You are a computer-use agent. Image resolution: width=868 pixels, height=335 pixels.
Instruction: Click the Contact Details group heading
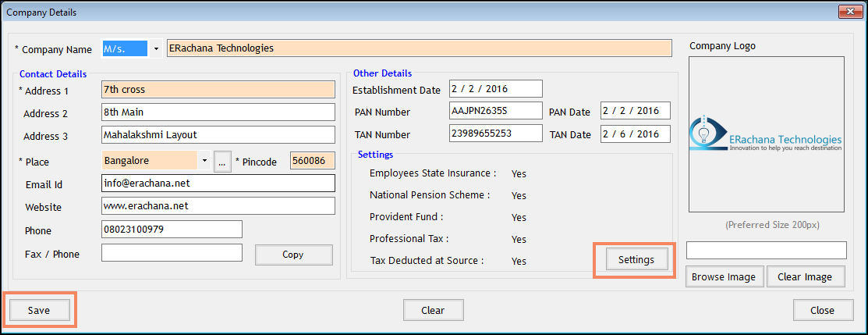click(53, 73)
